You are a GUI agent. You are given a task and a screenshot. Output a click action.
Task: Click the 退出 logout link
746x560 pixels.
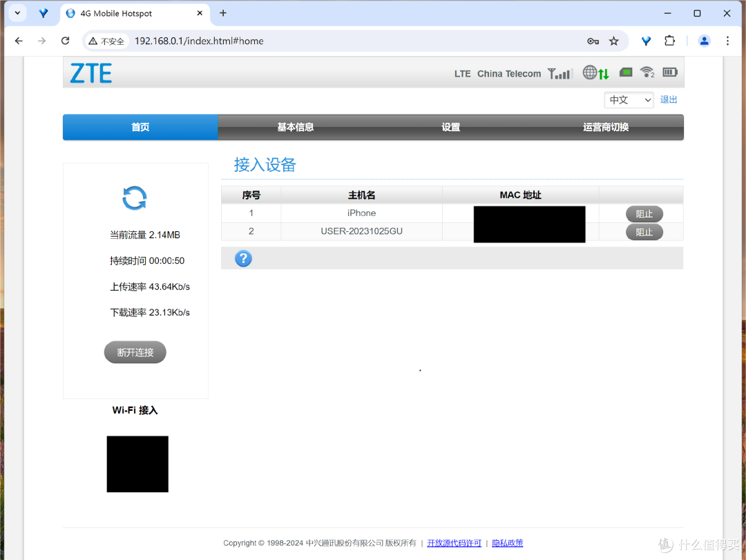tap(669, 99)
